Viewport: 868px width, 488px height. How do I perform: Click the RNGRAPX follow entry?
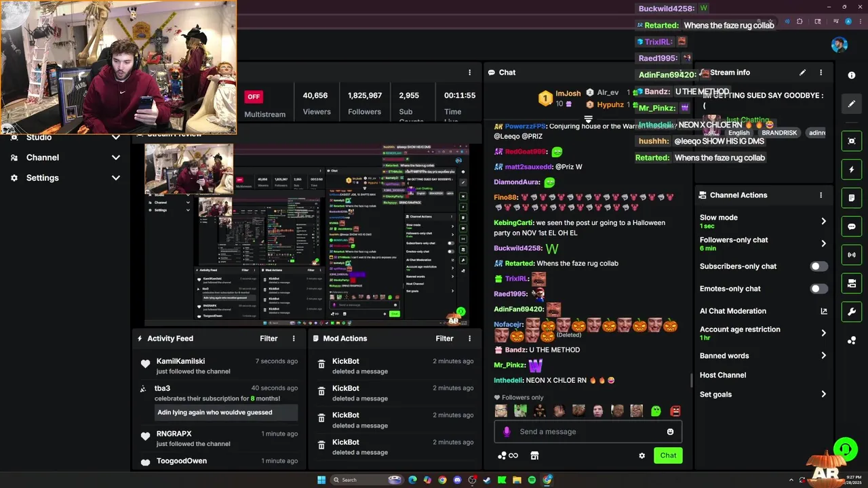(x=220, y=439)
